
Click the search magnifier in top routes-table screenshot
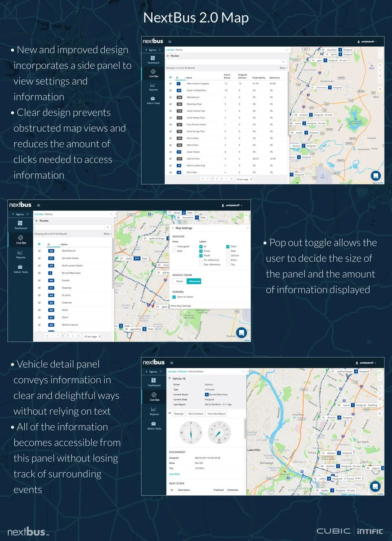click(283, 62)
